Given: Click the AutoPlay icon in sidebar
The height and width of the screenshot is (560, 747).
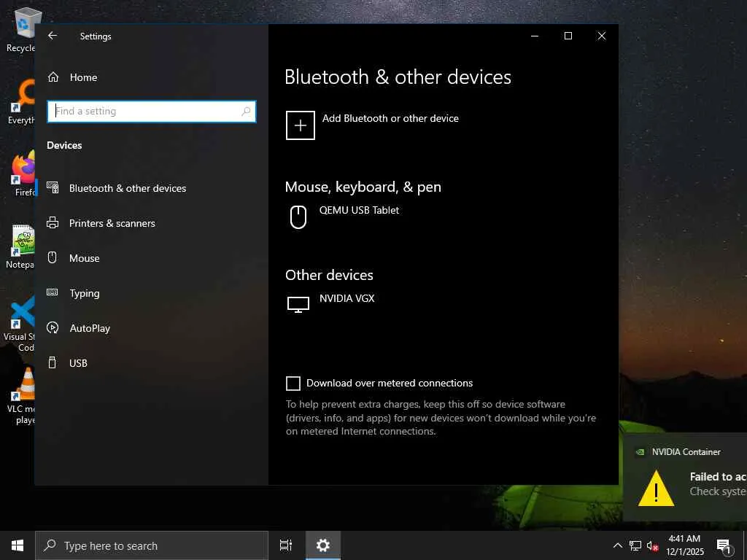Looking at the screenshot, I should coord(53,327).
